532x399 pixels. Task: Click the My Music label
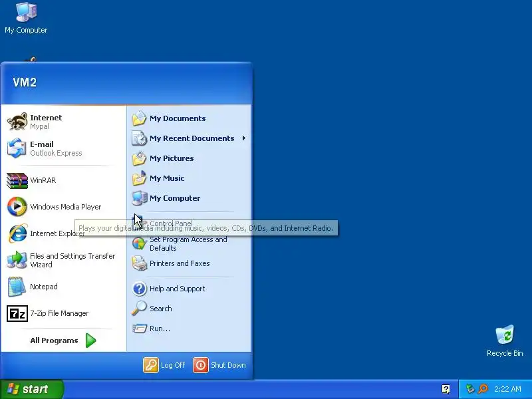(x=167, y=178)
